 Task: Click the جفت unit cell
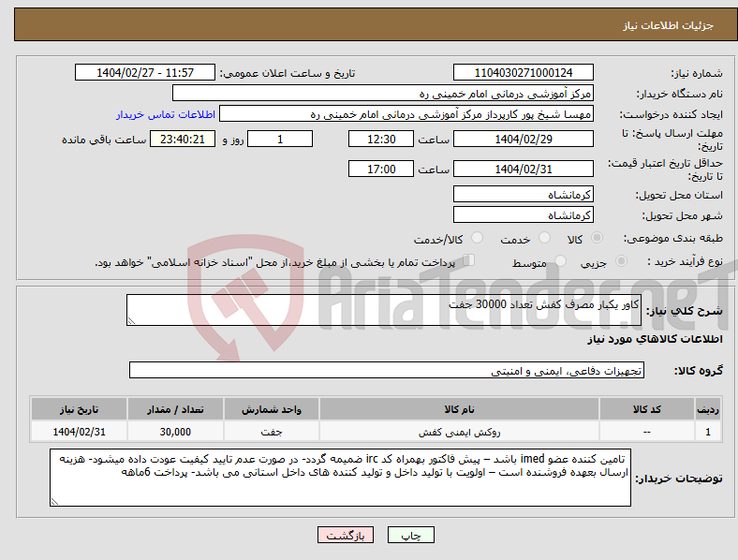point(272,432)
